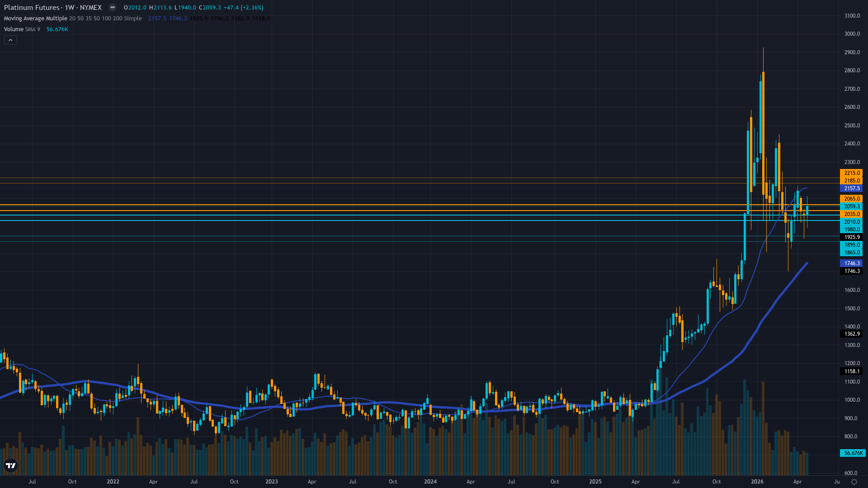
Task: Click the 2026 label on the time axis
Action: (757, 482)
